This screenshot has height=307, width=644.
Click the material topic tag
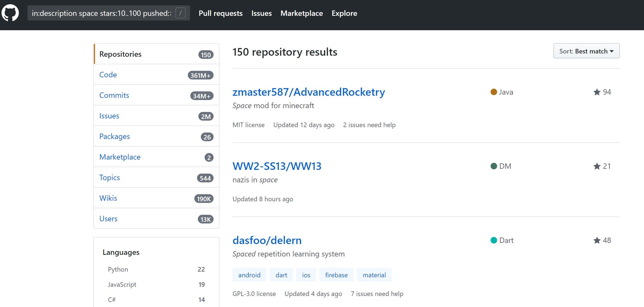(x=374, y=275)
